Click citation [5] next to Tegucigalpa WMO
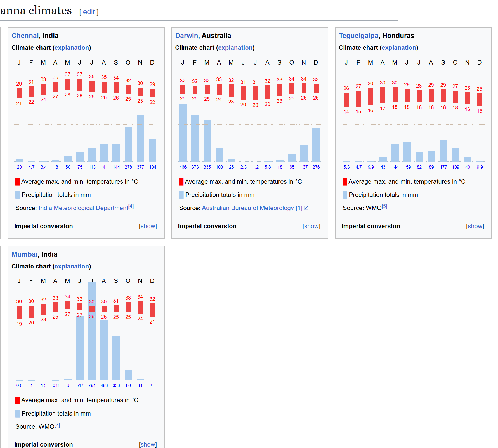Image resolution: width=498 pixels, height=448 pixels. point(384,206)
